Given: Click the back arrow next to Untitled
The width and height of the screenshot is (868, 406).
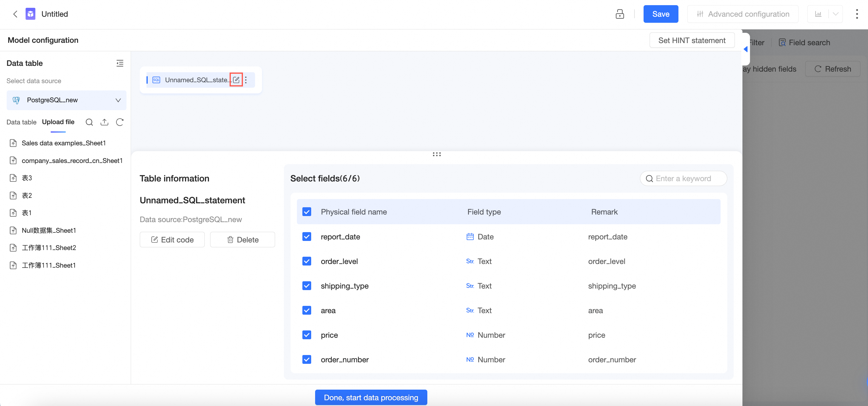Looking at the screenshot, I should coord(15,14).
